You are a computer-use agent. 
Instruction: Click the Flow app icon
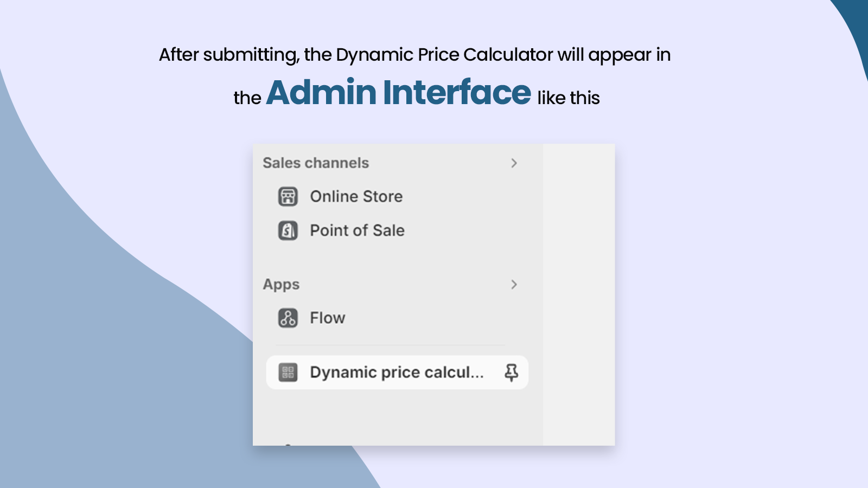pos(288,318)
